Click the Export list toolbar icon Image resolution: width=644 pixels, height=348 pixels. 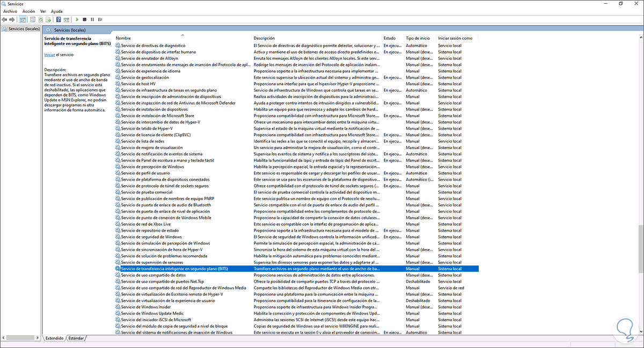pyautogui.click(x=48, y=19)
